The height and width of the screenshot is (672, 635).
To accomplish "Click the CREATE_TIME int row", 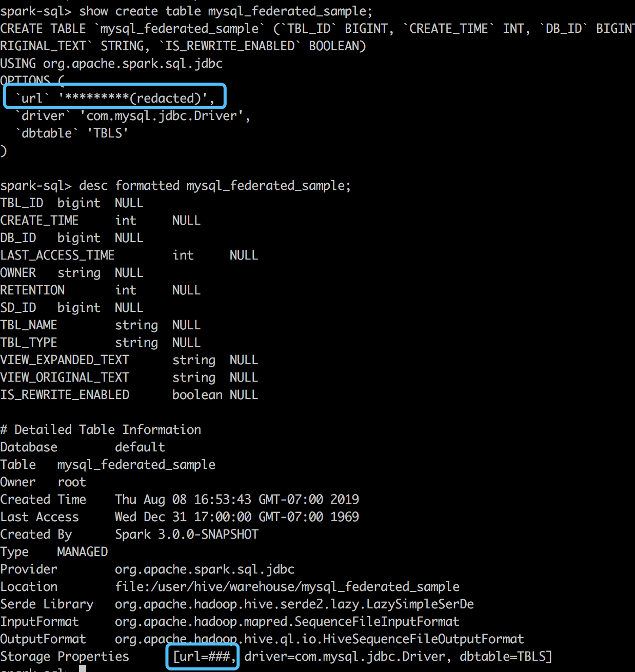I will click(x=101, y=221).
